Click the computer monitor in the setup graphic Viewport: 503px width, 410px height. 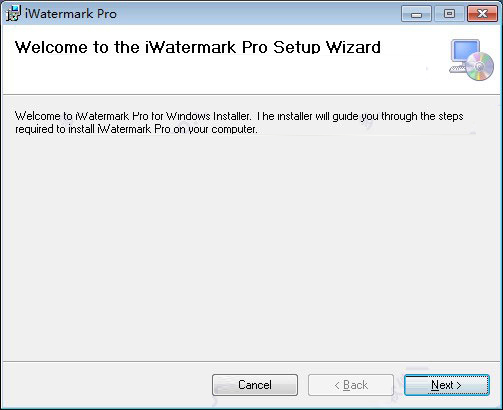pyautogui.click(x=465, y=52)
